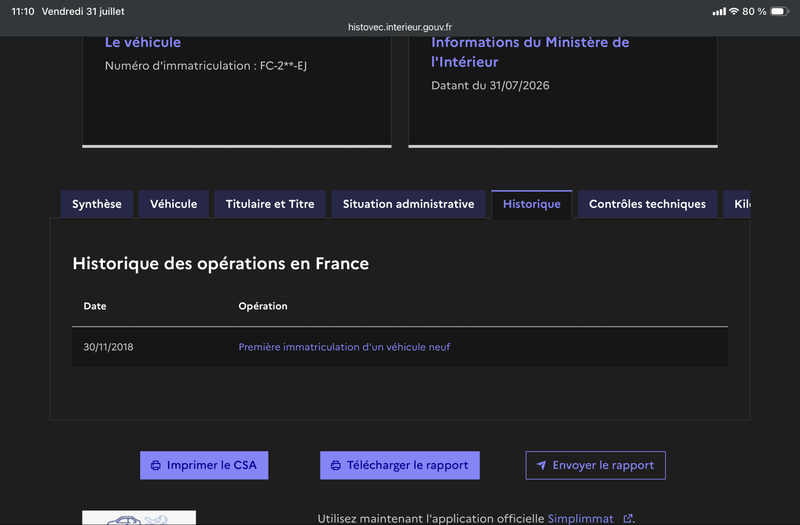Screen dimensions: 800x525
Task: Select the Historique tab
Action: pyautogui.click(x=532, y=204)
